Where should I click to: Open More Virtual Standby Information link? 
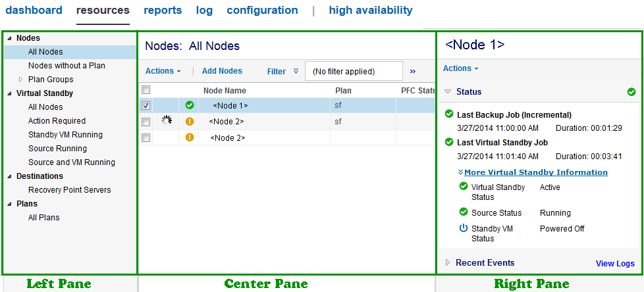(535, 172)
